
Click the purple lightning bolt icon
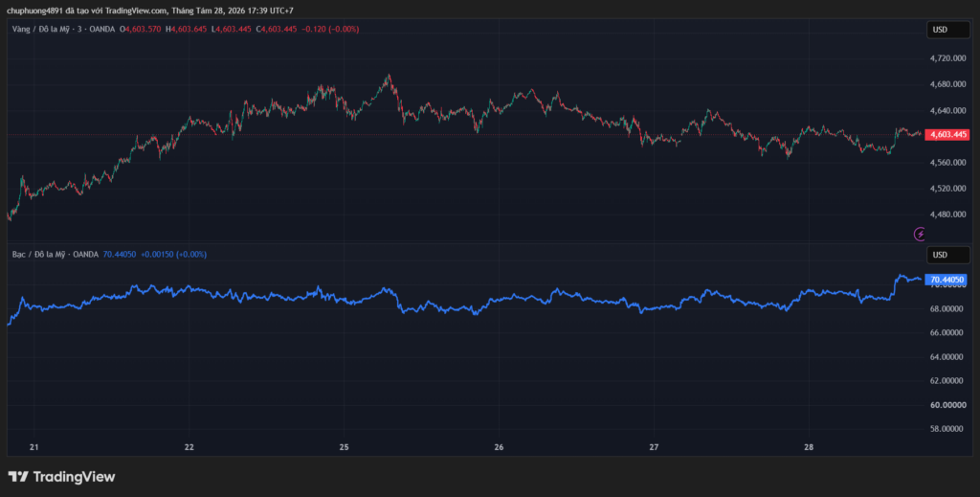(920, 234)
